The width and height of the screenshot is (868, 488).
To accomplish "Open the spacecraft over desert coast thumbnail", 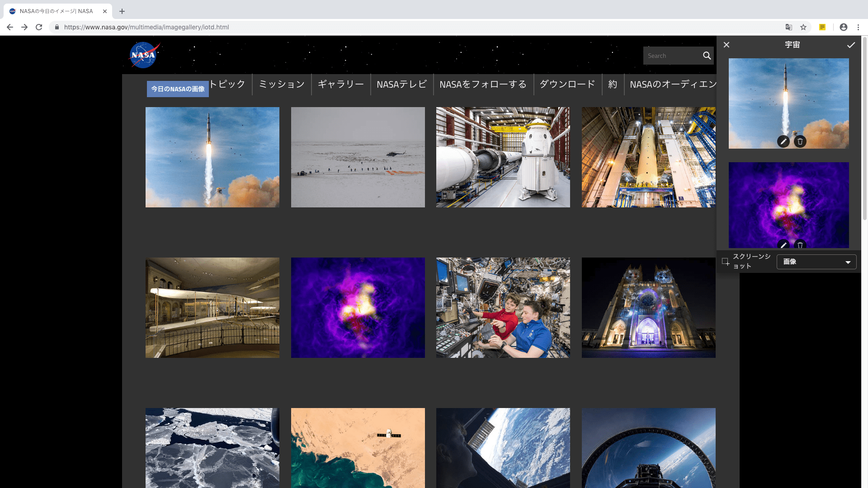I will pos(358,448).
